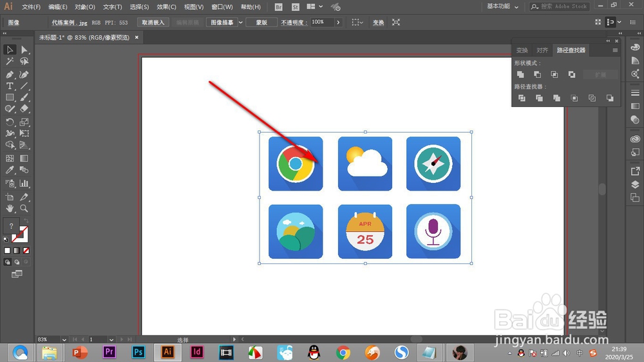Set paint mode to Gradient
644x362 pixels.
click(x=17, y=251)
